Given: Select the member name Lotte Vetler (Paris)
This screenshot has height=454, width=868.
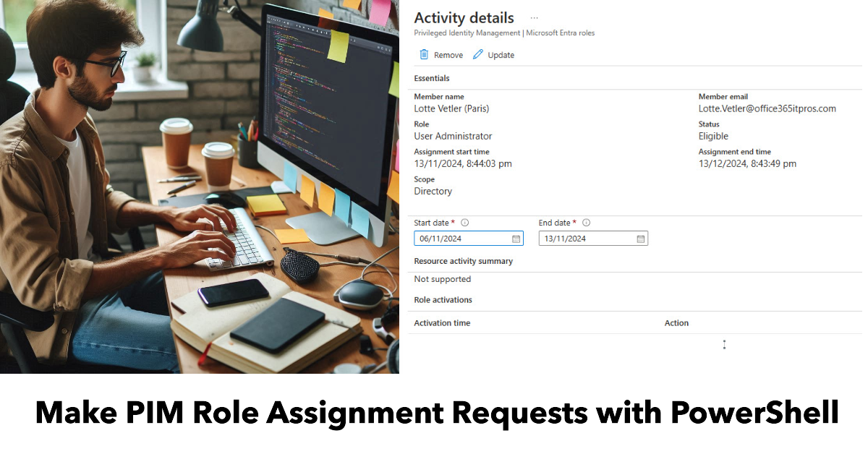Looking at the screenshot, I should point(451,108).
